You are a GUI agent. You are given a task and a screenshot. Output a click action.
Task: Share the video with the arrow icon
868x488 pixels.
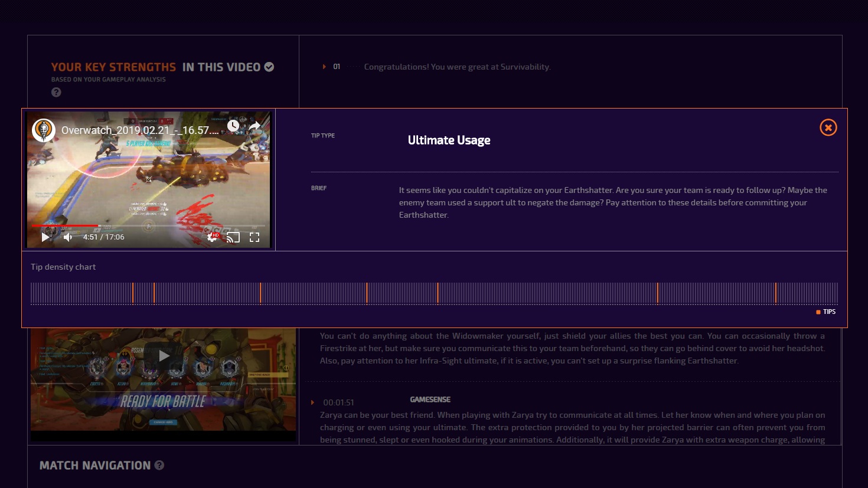[x=254, y=126]
